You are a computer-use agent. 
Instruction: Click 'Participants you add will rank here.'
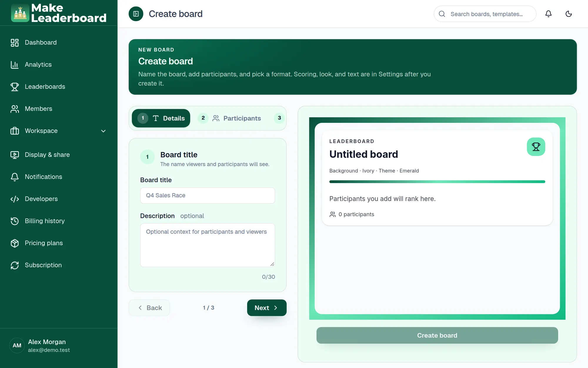[x=382, y=199]
